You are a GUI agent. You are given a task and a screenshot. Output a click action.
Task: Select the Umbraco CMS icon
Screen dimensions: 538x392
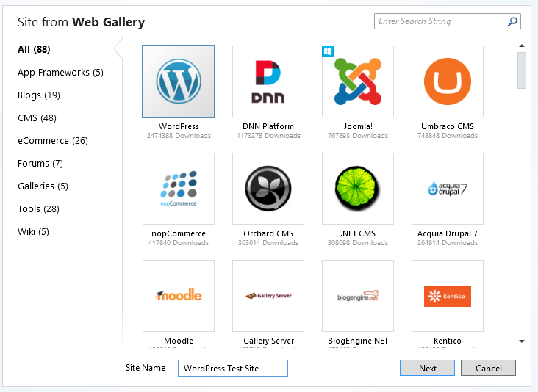click(x=448, y=81)
